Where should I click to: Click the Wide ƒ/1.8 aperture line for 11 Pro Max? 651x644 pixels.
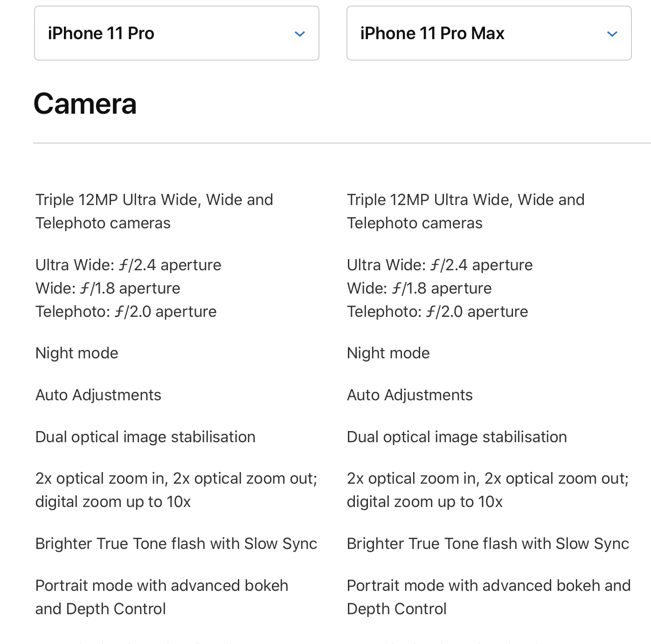click(419, 288)
